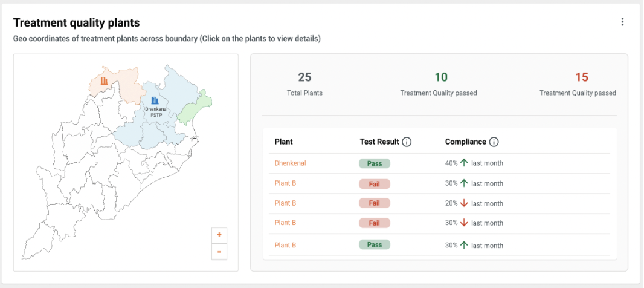
Task: Click the Dhenkenal 40% compliance up arrow
Action: click(464, 163)
